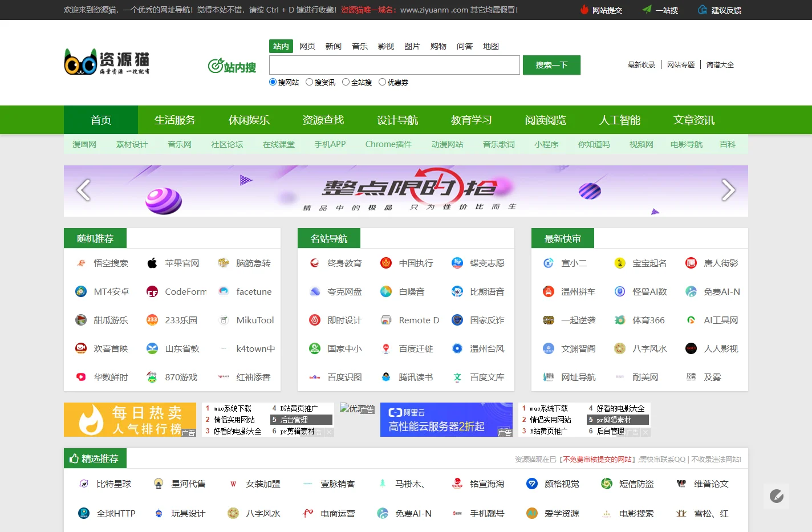Click the 百度迁徙 pin icon

click(x=386, y=348)
